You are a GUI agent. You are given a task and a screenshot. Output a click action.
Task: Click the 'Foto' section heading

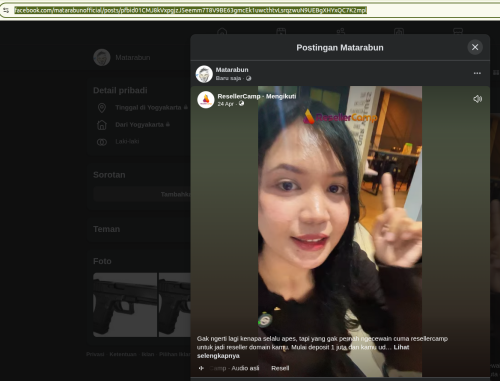pyautogui.click(x=102, y=261)
